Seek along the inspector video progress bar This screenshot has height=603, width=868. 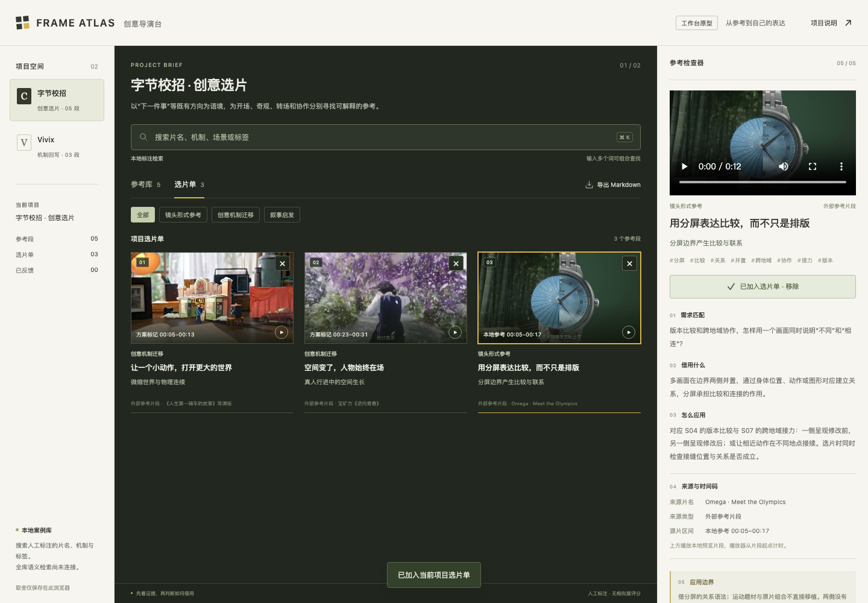coord(763,182)
